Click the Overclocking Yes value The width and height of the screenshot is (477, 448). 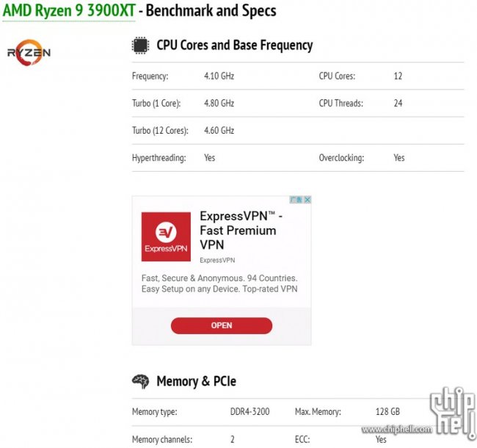click(399, 158)
